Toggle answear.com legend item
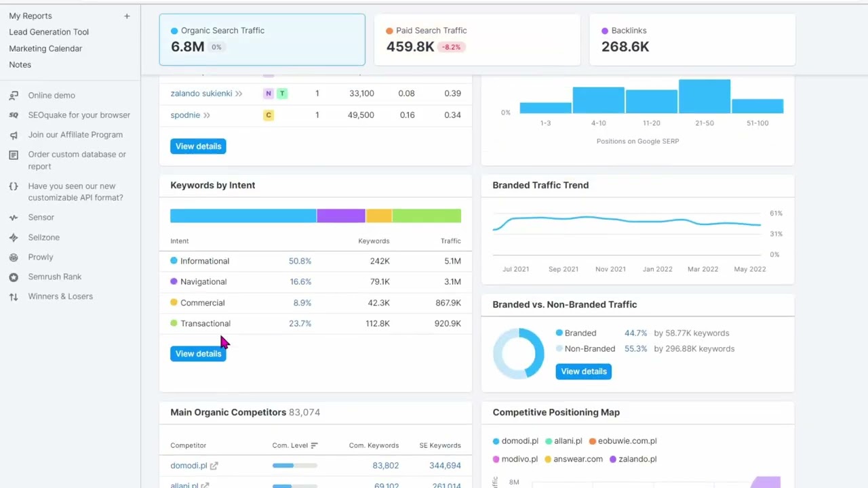The height and width of the screenshot is (488, 868). 574,460
